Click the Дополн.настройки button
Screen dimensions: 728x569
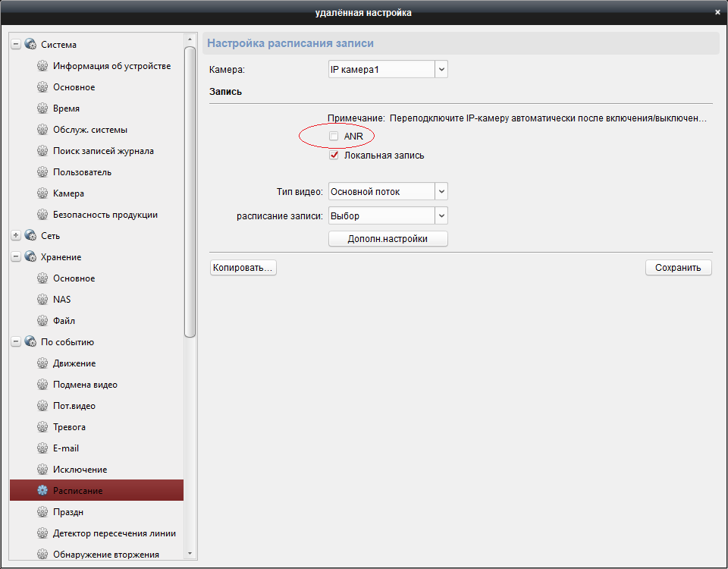388,239
